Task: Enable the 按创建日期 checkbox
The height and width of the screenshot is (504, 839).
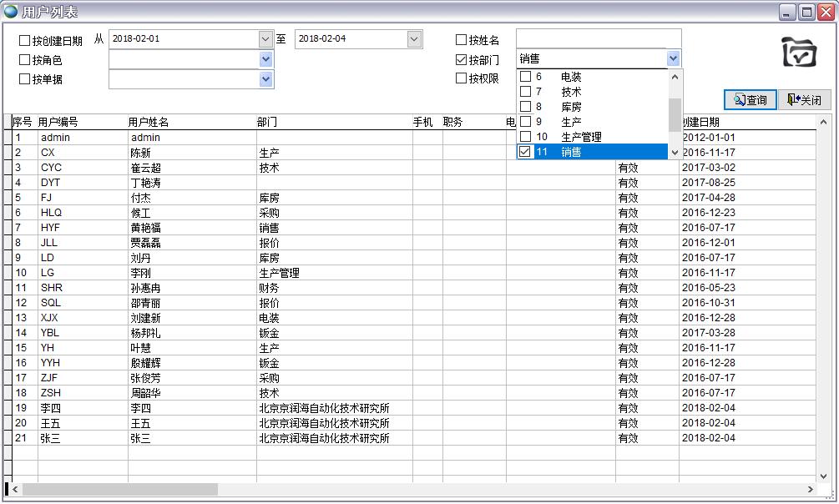Action: point(24,40)
